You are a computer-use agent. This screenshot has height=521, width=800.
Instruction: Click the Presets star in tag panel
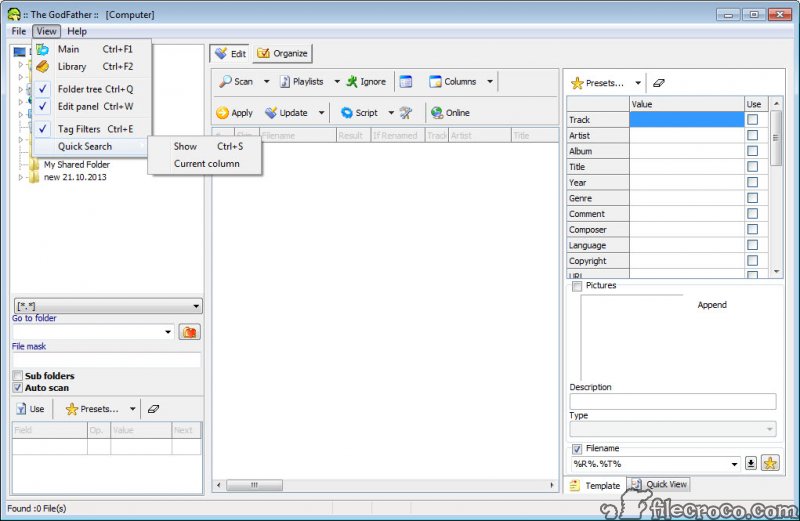click(577, 83)
